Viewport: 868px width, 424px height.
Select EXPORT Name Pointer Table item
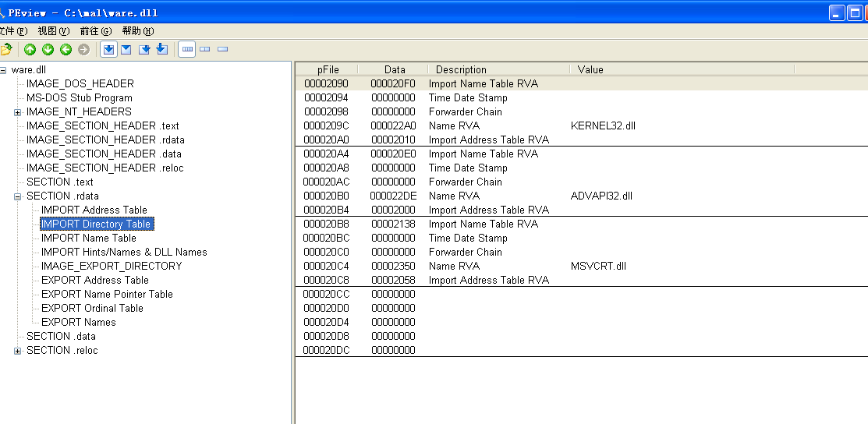[x=107, y=294]
